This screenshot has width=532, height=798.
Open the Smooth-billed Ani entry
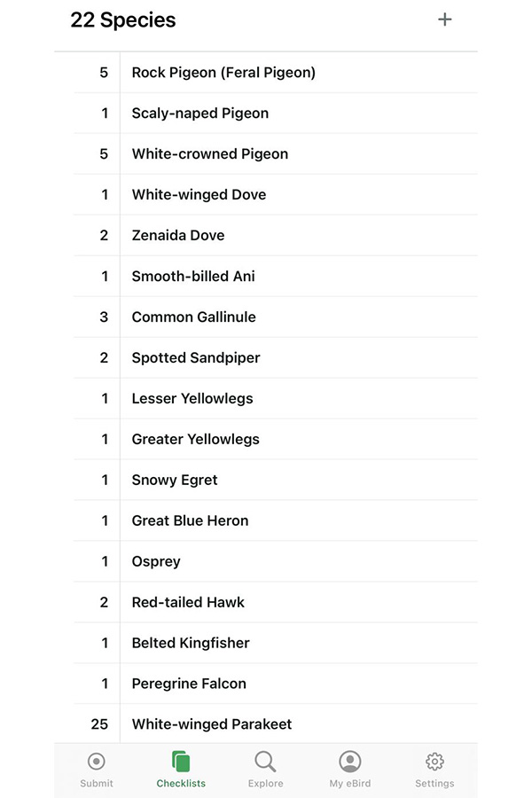(x=193, y=277)
